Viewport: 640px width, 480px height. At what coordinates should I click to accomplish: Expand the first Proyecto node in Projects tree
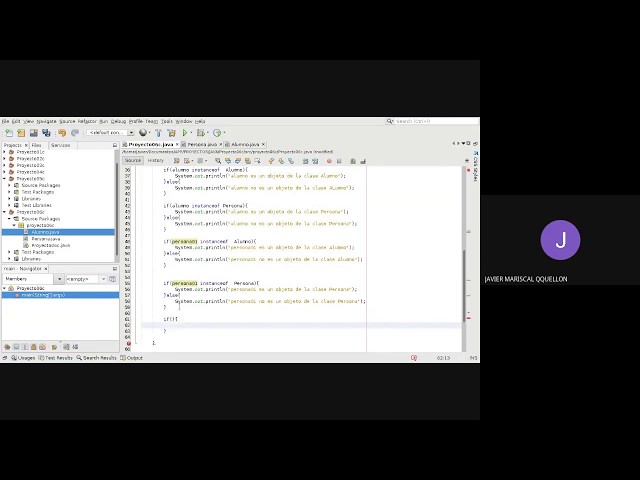(5, 152)
